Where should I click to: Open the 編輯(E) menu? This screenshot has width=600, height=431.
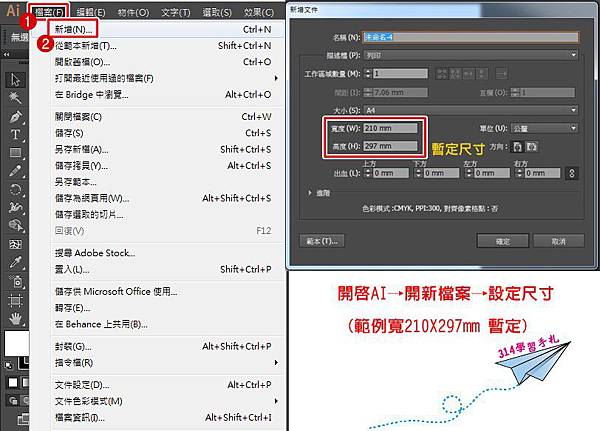point(91,12)
